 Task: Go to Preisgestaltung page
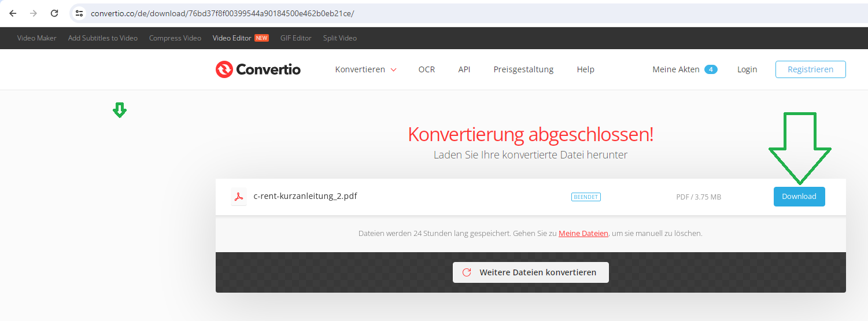click(x=523, y=69)
